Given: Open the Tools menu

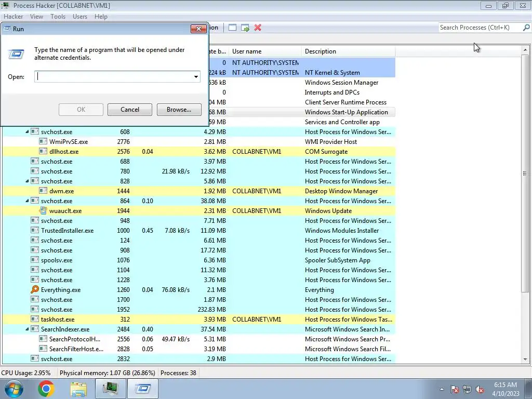Looking at the screenshot, I should pos(58,16).
